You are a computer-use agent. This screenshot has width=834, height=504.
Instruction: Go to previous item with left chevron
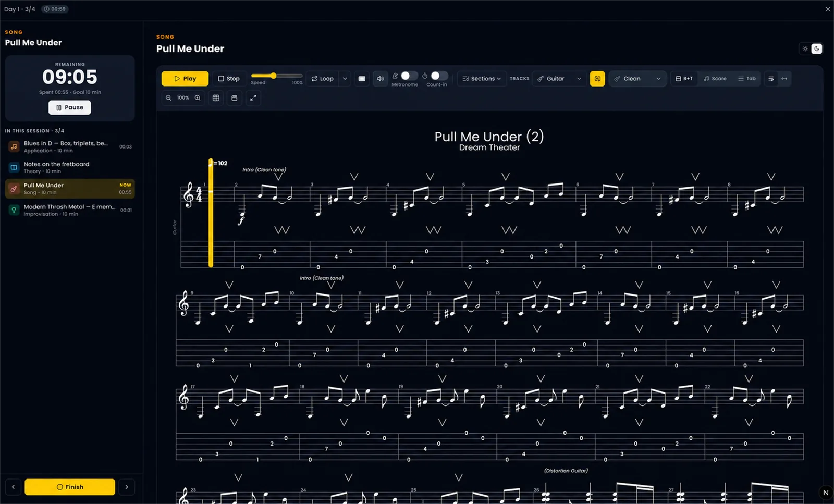tap(13, 487)
